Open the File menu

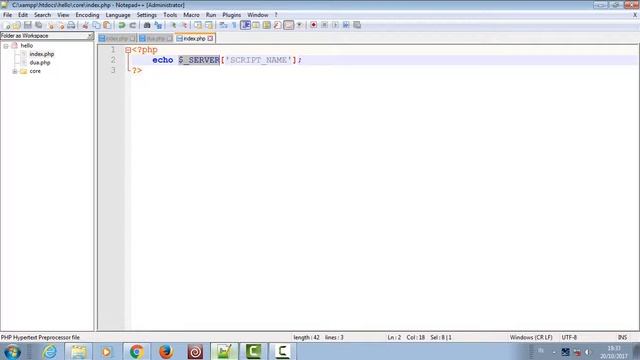7,15
